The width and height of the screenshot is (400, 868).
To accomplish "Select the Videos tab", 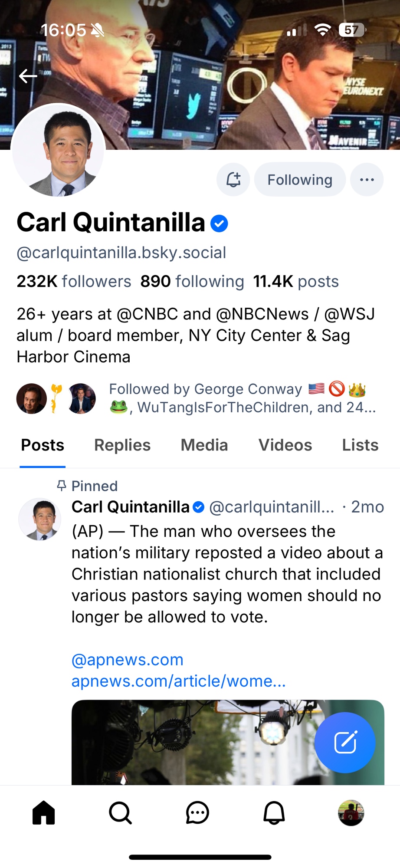I will 285,445.
